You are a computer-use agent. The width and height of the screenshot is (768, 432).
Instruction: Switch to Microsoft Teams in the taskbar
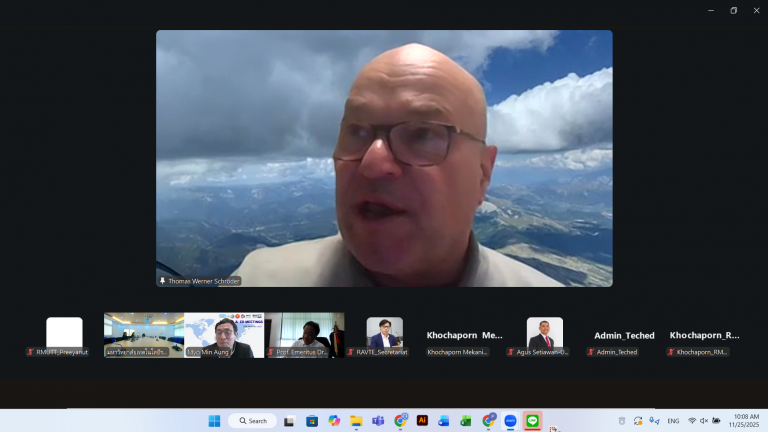pos(378,421)
